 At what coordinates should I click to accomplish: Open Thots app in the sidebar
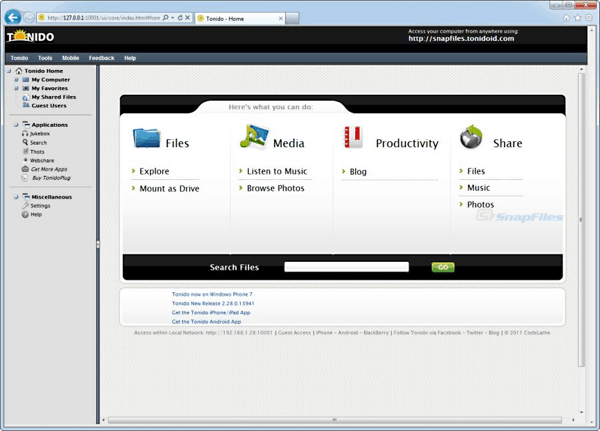click(x=37, y=151)
